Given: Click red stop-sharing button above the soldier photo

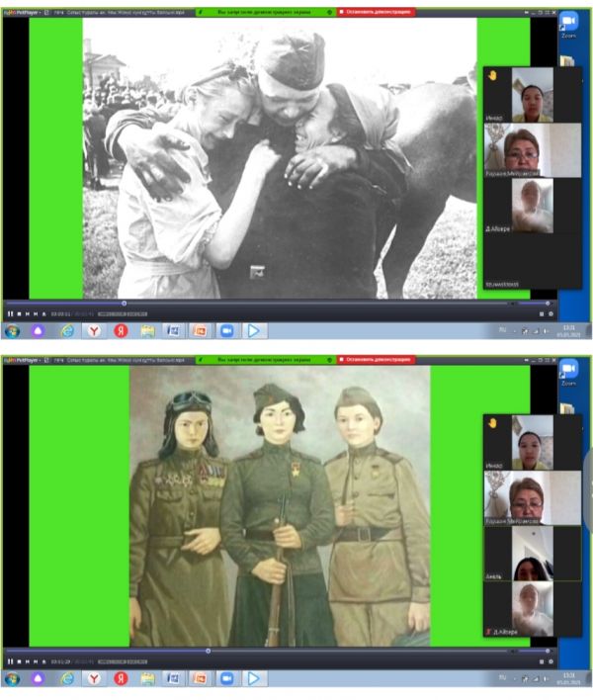Looking at the screenshot, I should tap(375, 12).
